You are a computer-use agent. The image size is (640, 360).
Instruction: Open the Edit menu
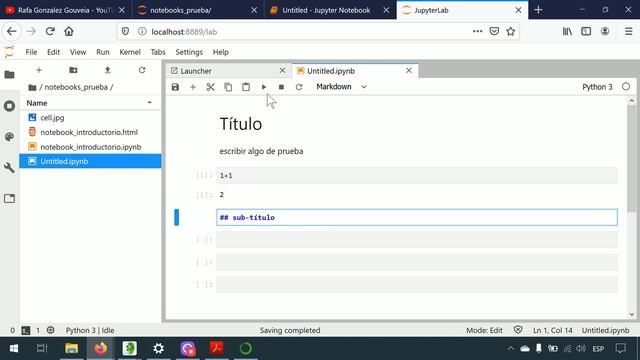click(53, 52)
